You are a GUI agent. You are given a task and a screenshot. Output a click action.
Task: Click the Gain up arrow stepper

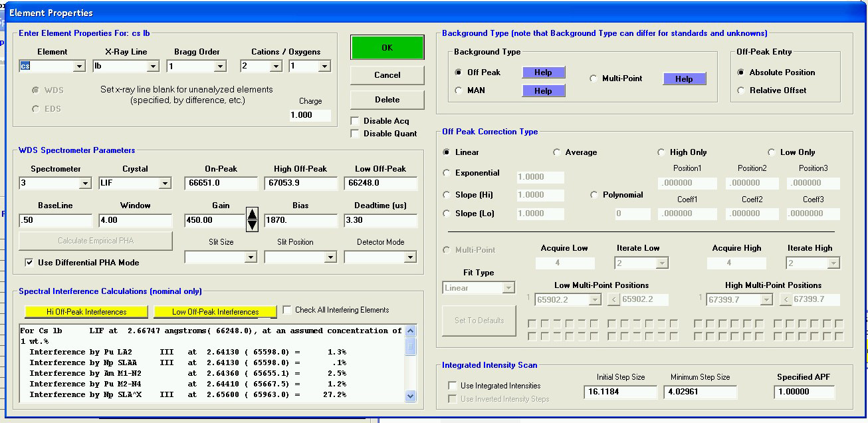[x=252, y=214]
